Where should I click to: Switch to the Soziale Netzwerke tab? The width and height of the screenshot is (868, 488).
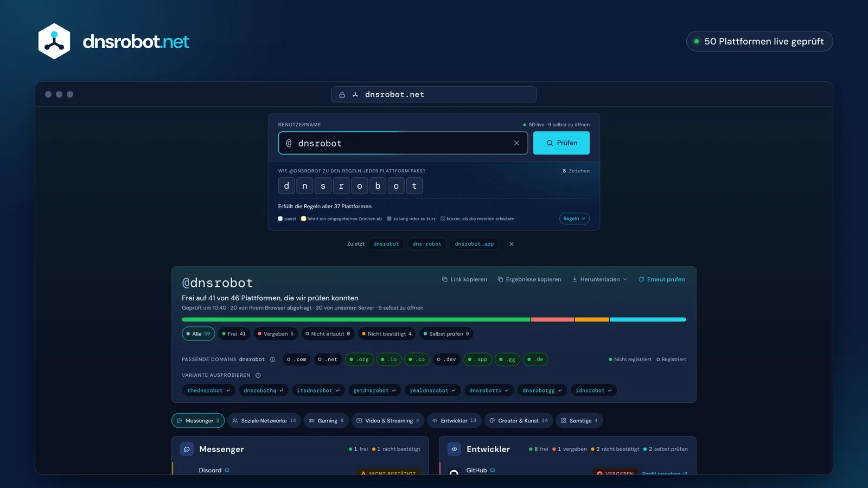coord(264,421)
